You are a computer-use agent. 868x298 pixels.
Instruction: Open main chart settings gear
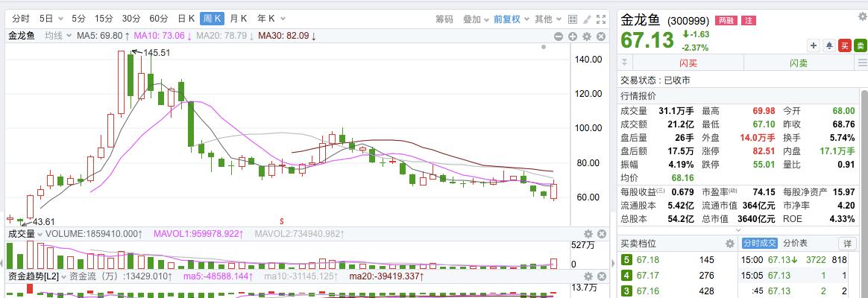587,37
